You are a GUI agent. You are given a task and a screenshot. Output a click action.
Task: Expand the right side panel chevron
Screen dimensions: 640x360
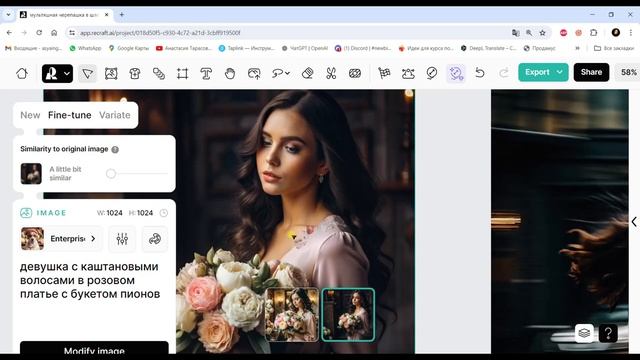pyautogui.click(x=634, y=222)
